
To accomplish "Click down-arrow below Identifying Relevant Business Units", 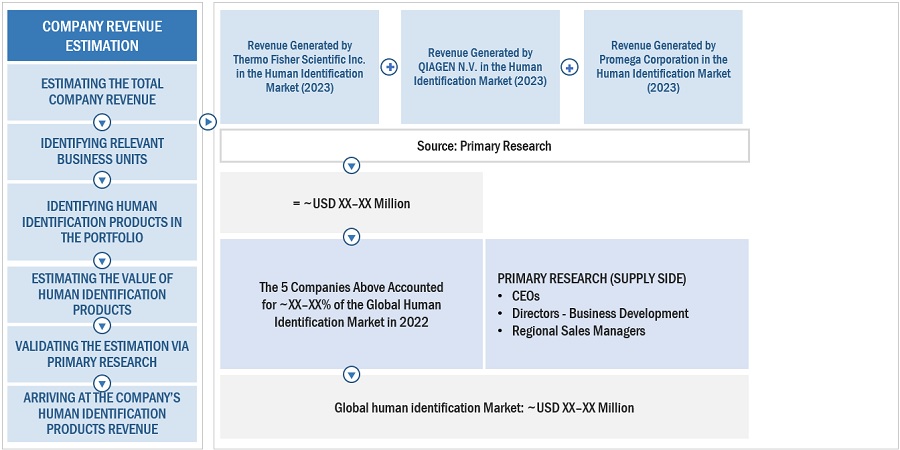I will tap(101, 180).
